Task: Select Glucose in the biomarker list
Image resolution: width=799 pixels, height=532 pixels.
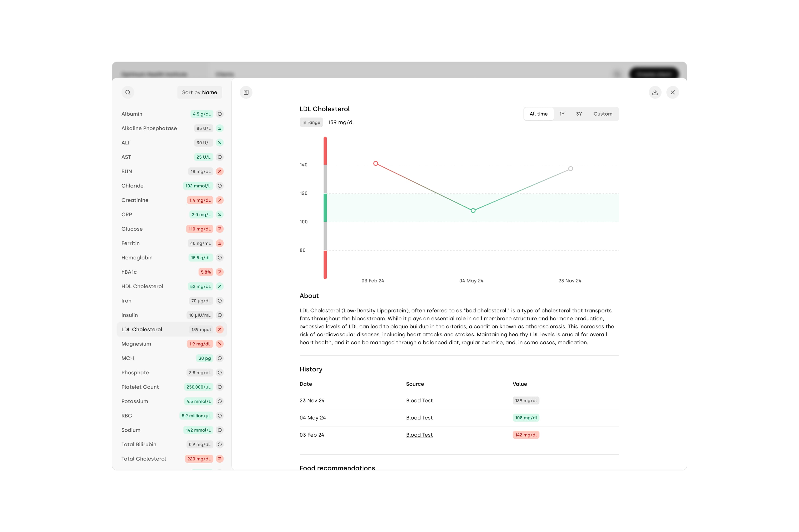Action: pyautogui.click(x=132, y=229)
